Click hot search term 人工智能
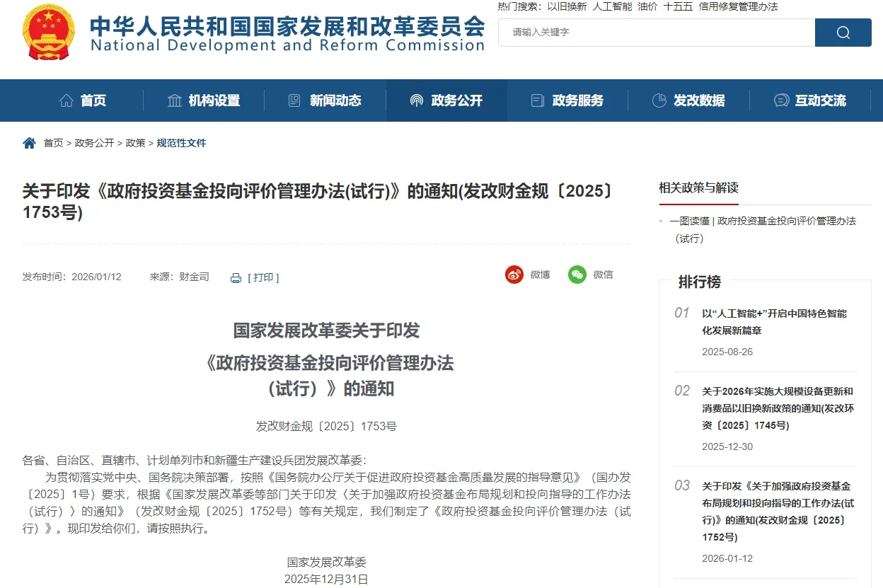This screenshot has width=883, height=588. 612,6
